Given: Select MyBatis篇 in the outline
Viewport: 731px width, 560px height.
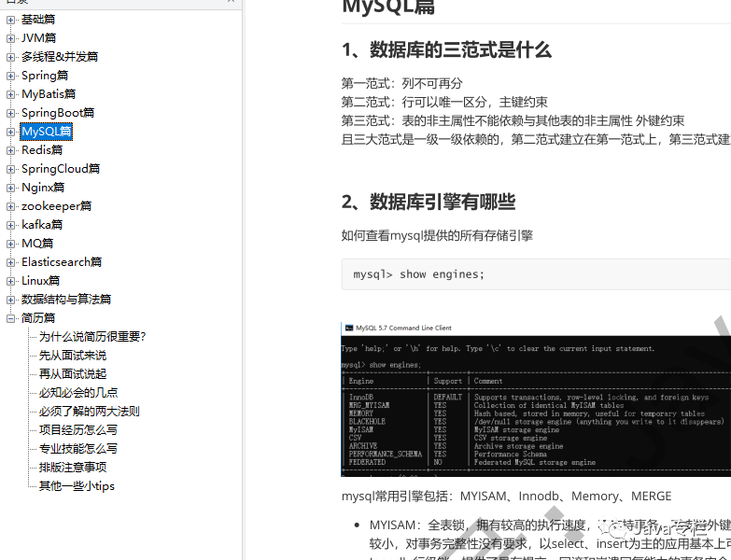Looking at the screenshot, I should click(49, 94).
